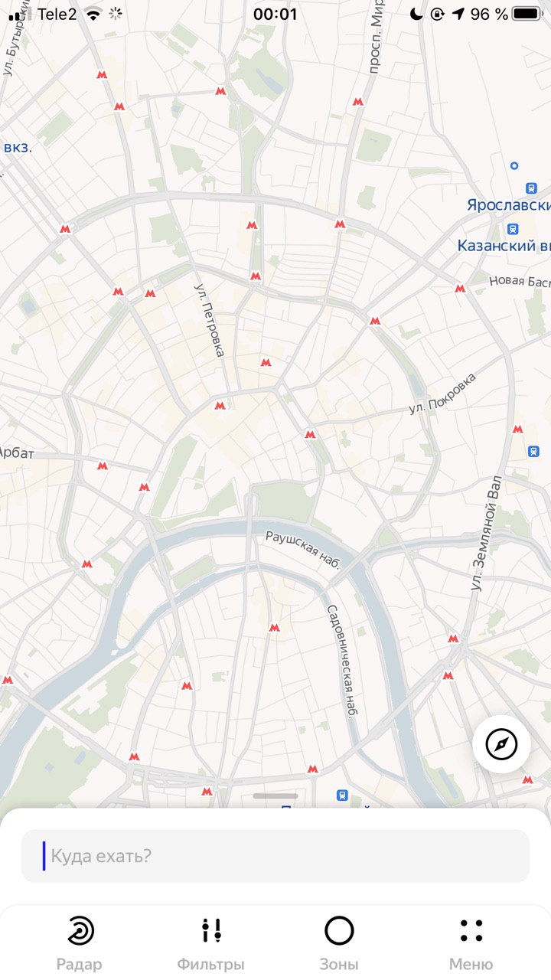Tap the battery indicator in status bar
The height and width of the screenshot is (980, 551).
(x=527, y=14)
